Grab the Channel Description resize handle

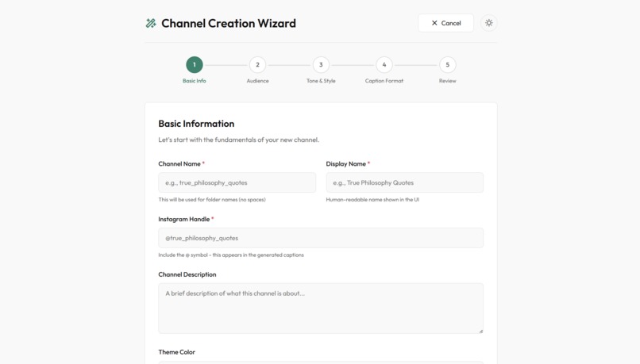pos(481,331)
